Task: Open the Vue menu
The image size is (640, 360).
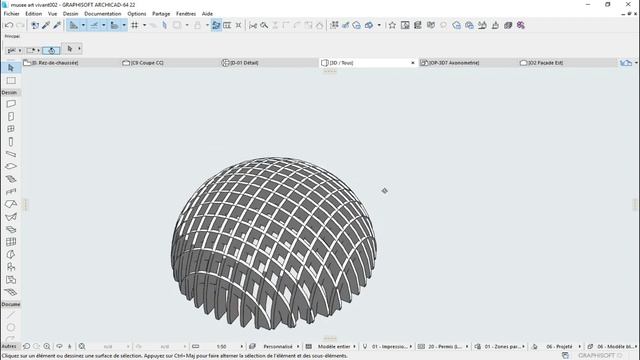Action: coord(53,13)
